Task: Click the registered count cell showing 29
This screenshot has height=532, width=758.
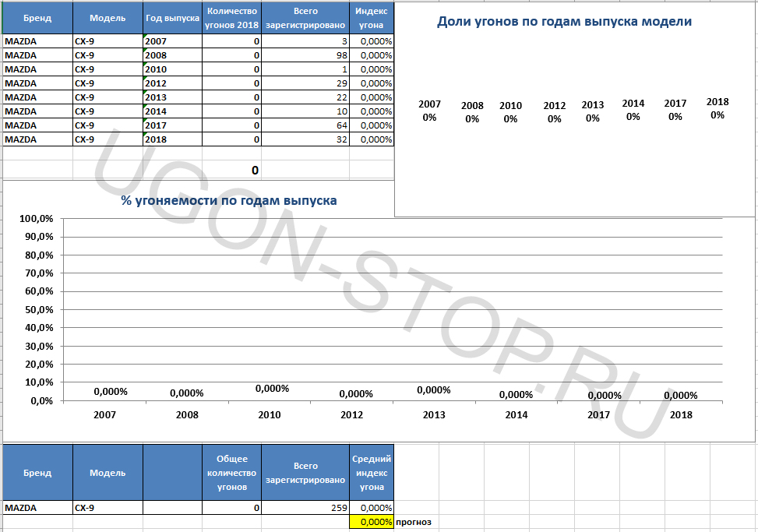Action: pos(305,83)
